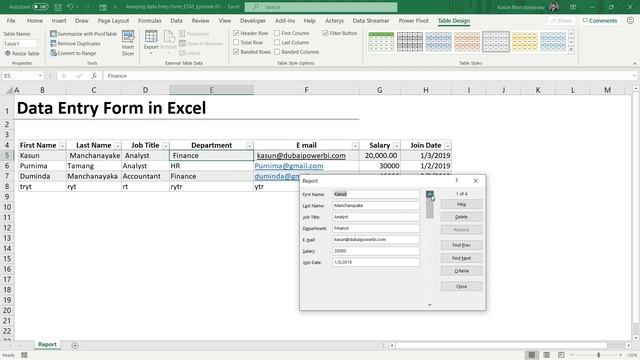Click the new sheet plus icon
The image size is (640, 360).
[x=75, y=345]
